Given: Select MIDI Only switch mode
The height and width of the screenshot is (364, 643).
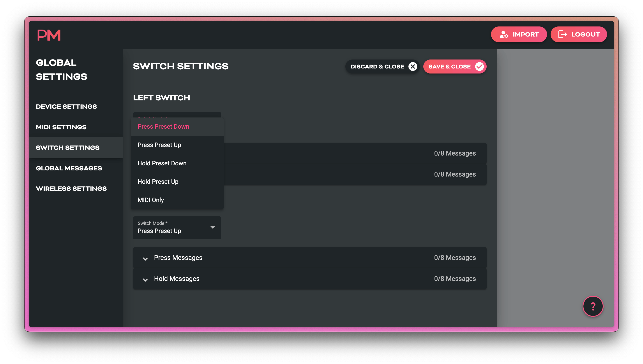Looking at the screenshot, I should [x=151, y=200].
